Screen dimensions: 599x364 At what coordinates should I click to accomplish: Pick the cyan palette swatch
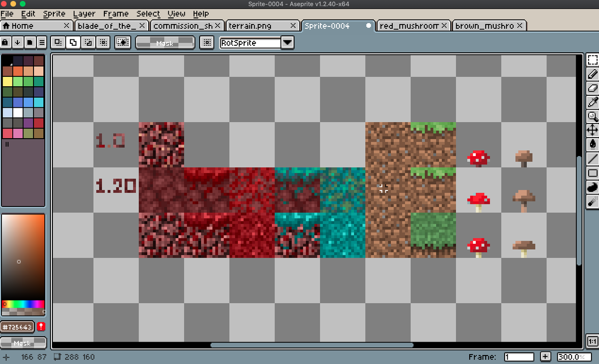(x=39, y=102)
